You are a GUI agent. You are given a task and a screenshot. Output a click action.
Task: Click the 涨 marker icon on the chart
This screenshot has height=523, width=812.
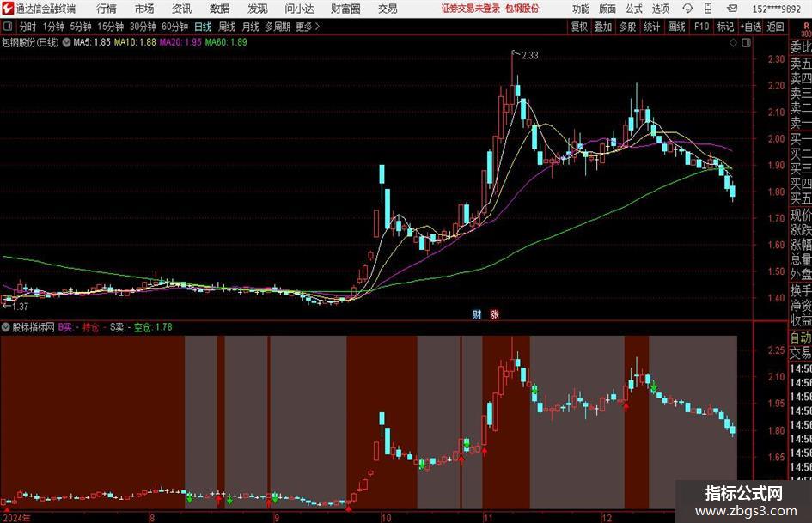coord(495,313)
